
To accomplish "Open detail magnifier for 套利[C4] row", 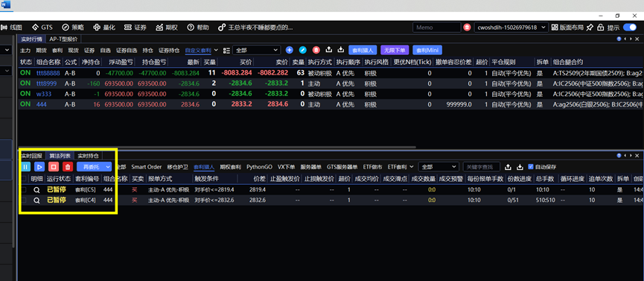I will (36, 200).
